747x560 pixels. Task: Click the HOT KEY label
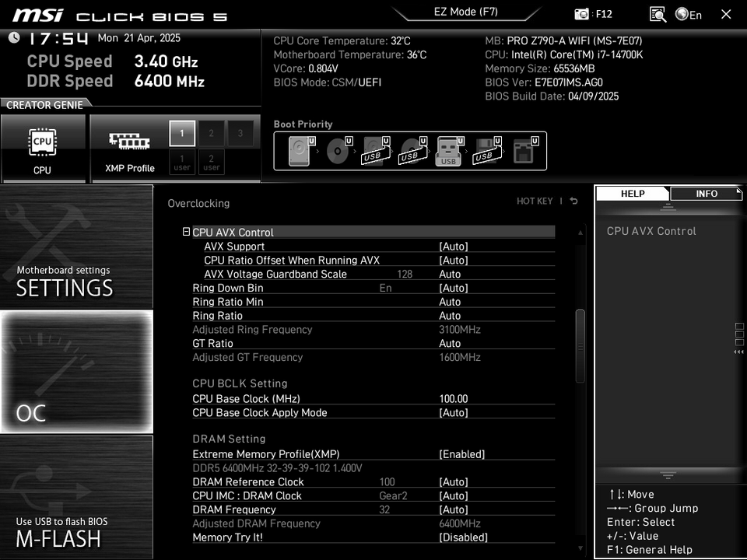[x=535, y=201]
